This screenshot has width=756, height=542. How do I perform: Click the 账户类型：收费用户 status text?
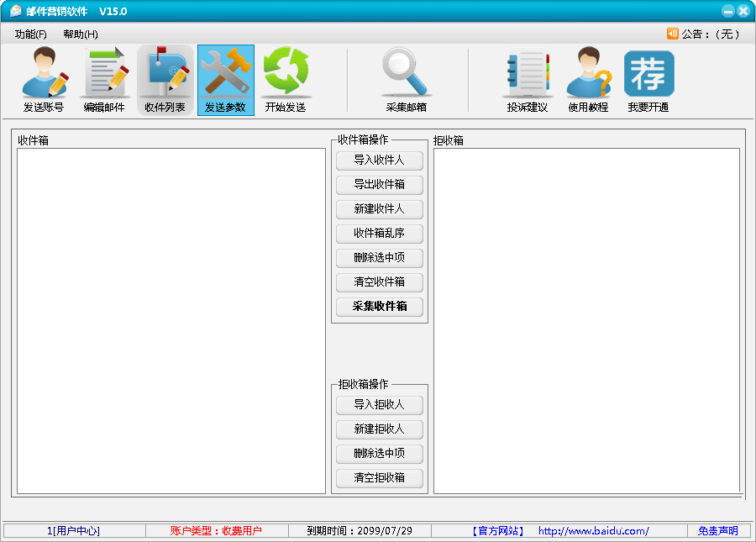click(216, 531)
